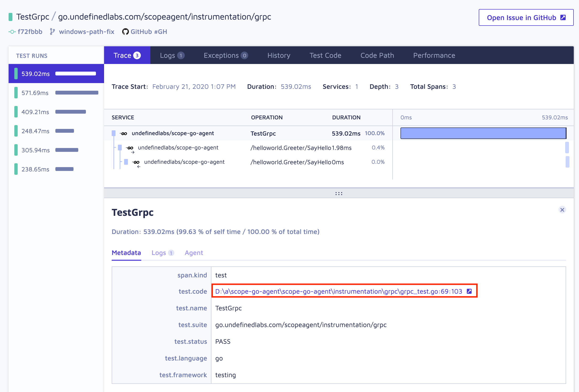This screenshot has height=392, width=579.
Task: Close the TestGrpc span details panel
Action: click(562, 210)
